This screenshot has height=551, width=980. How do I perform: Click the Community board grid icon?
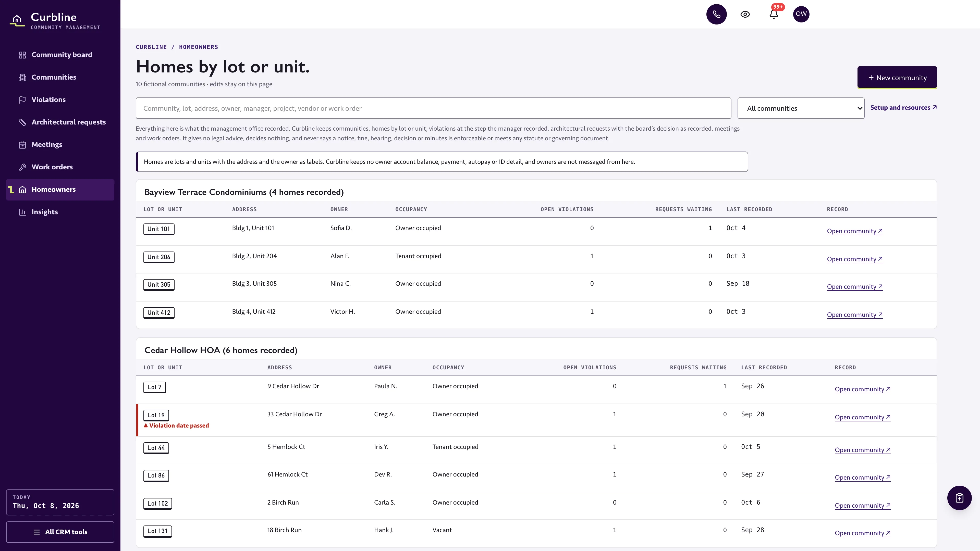(22, 55)
